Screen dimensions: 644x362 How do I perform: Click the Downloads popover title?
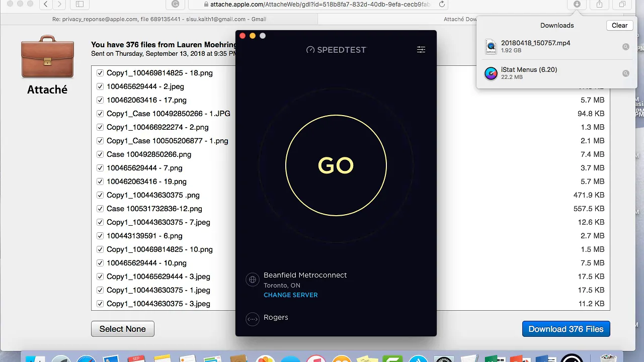(x=557, y=25)
